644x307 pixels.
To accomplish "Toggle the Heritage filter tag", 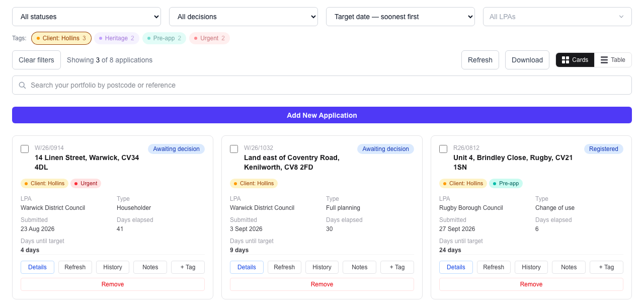I will (x=117, y=38).
